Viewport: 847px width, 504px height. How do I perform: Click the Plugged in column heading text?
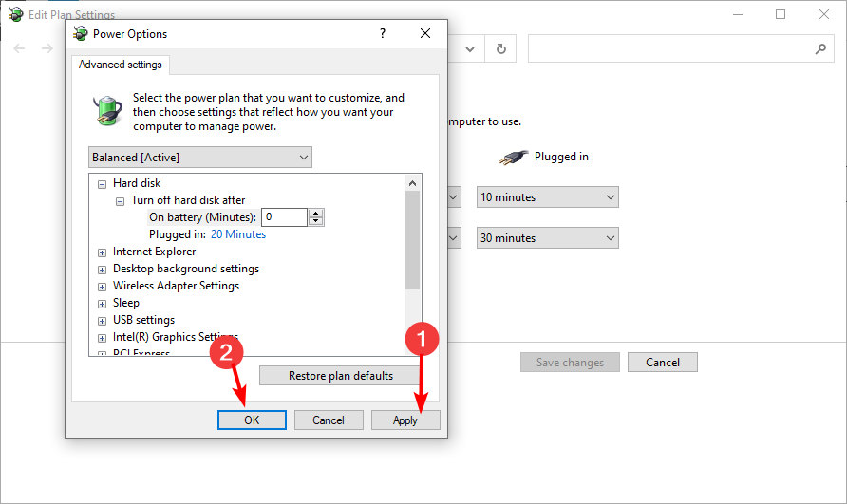pos(561,157)
